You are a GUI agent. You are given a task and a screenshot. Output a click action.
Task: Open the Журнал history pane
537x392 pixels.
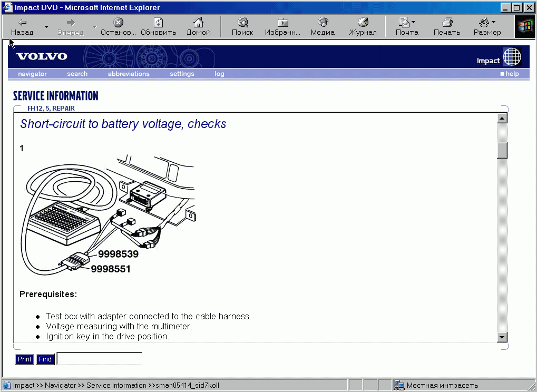363,27
